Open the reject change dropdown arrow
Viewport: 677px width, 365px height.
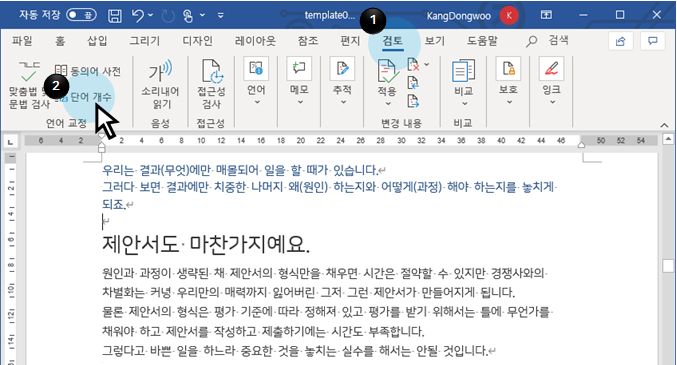(427, 65)
